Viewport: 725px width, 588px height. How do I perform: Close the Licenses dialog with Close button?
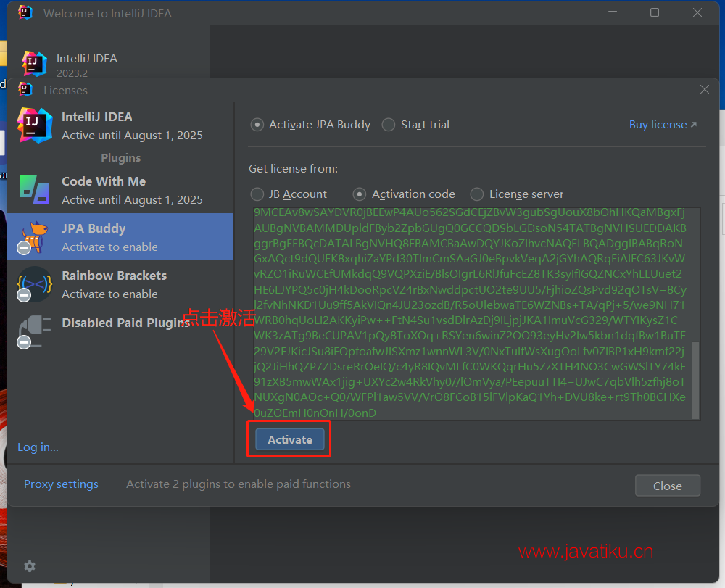click(x=667, y=486)
